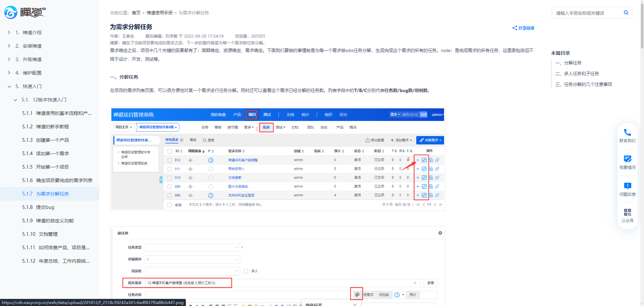Click the 浏览量: 265505 view count
The image size is (644, 306).
(250, 36)
